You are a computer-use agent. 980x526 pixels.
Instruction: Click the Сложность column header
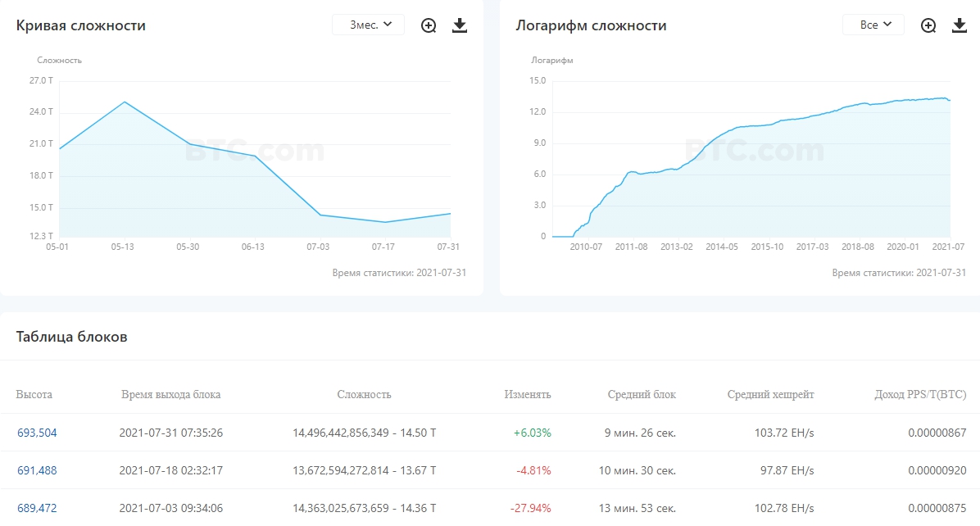pyautogui.click(x=364, y=394)
